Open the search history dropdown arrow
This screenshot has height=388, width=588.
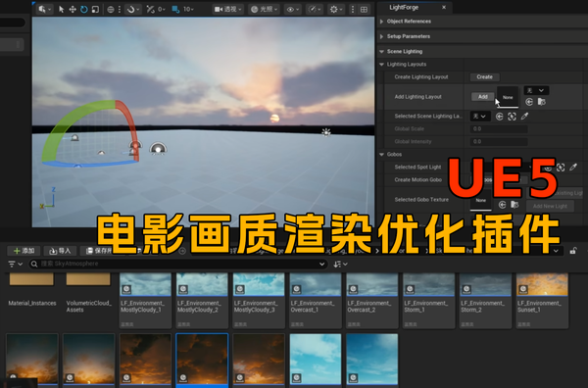tap(321, 265)
